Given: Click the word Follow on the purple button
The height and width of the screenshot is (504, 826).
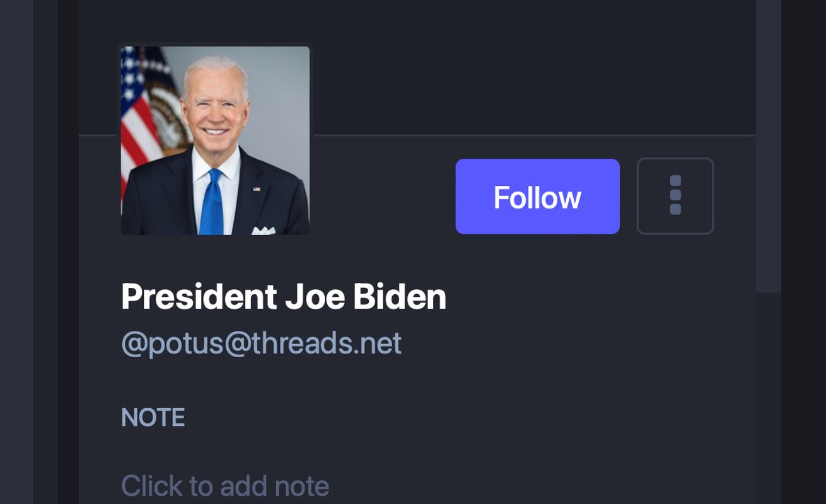Looking at the screenshot, I should tap(537, 197).
